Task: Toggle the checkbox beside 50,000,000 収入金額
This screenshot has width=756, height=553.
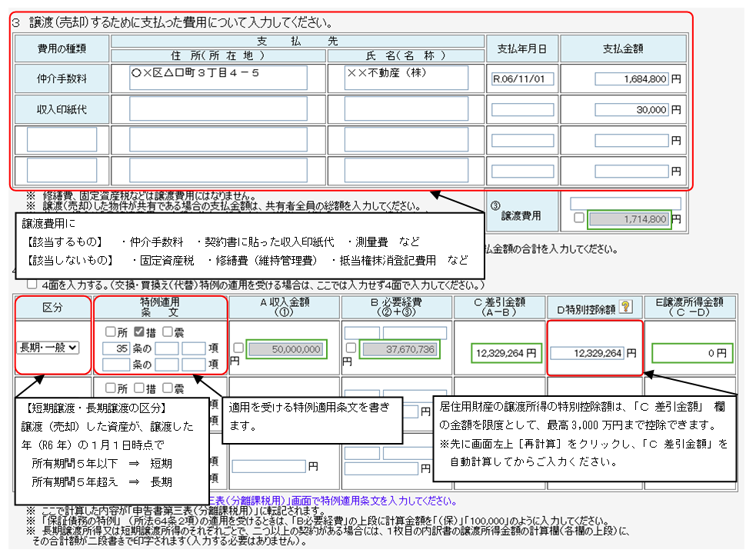Action: coord(238,348)
